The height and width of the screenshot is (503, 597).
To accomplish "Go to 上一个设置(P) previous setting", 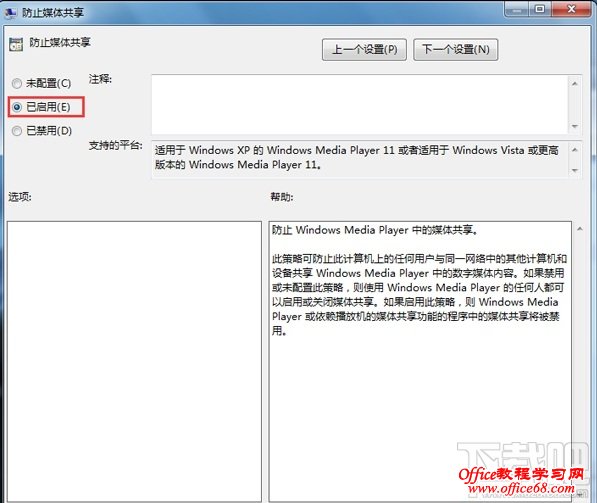I will coord(364,50).
